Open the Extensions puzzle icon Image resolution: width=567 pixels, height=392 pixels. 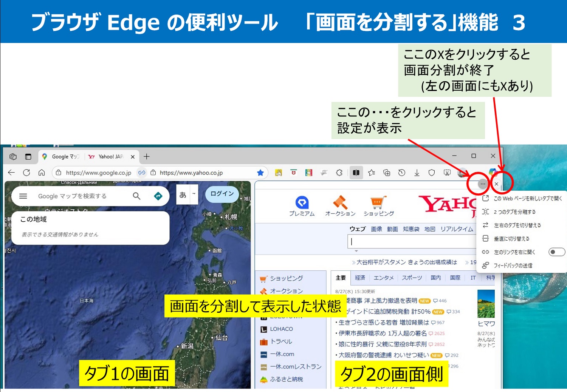point(339,173)
